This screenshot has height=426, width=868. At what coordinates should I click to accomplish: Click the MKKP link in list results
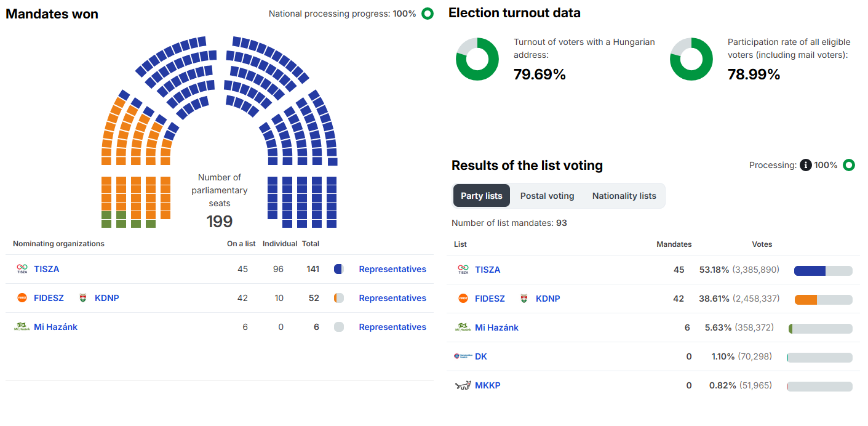tap(488, 385)
